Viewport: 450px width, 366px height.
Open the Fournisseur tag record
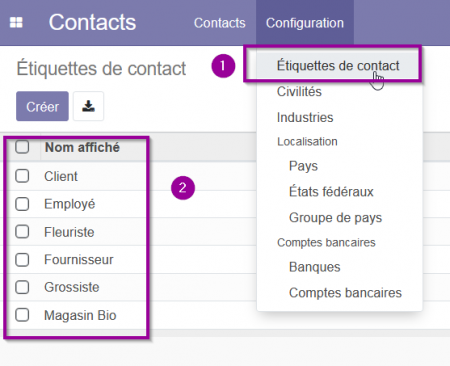[x=79, y=260]
